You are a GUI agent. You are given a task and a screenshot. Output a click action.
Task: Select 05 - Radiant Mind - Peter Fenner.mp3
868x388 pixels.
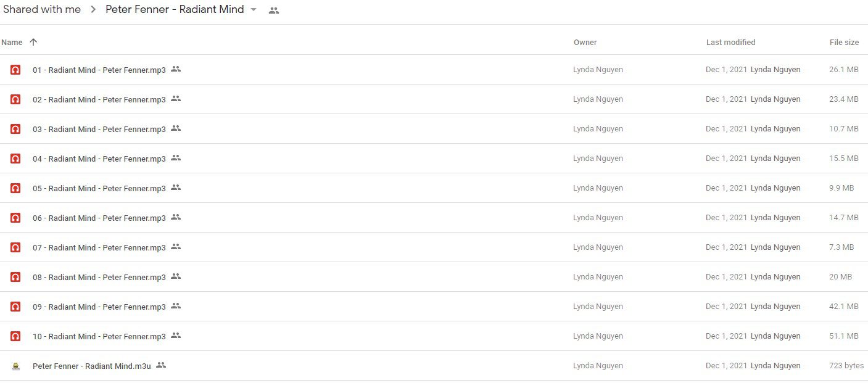[99, 188]
